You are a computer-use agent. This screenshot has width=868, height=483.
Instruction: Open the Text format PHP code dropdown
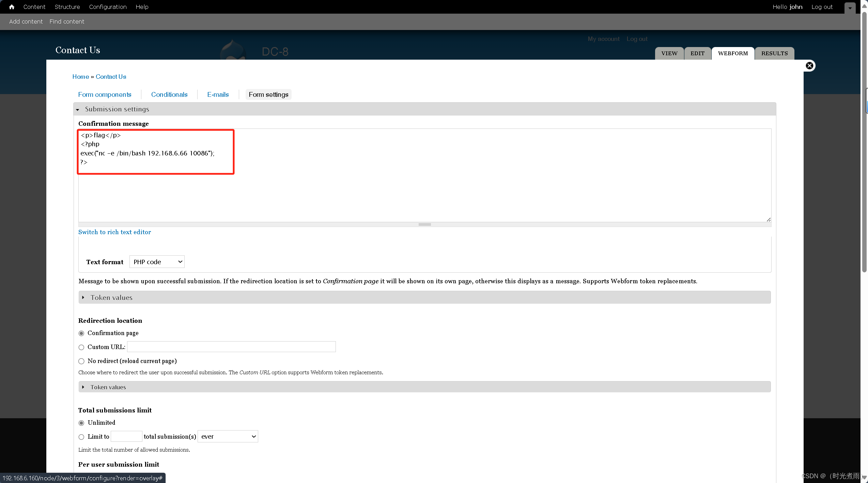(x=157, y=262)
